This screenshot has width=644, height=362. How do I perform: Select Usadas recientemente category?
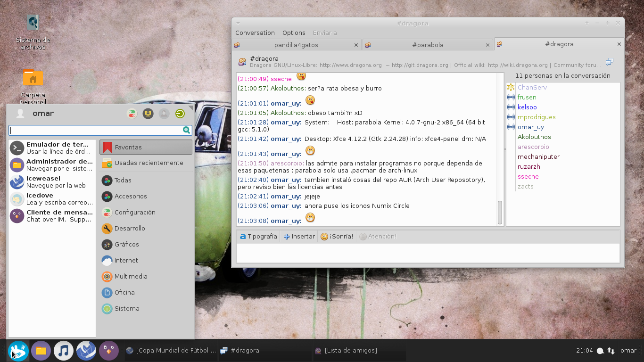pyautogui.click(x=146, y=163)
